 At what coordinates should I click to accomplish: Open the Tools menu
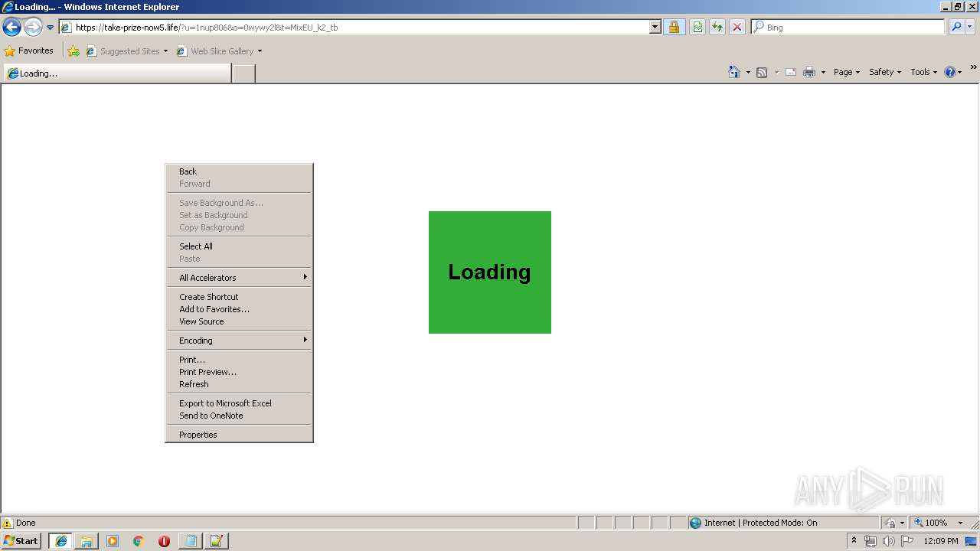[923, 72]
